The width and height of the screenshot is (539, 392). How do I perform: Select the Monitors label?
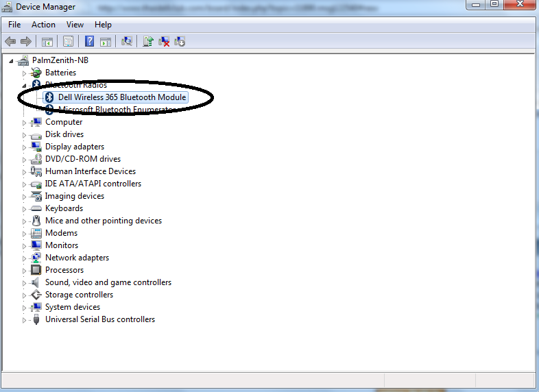click(x=62, y=245)
